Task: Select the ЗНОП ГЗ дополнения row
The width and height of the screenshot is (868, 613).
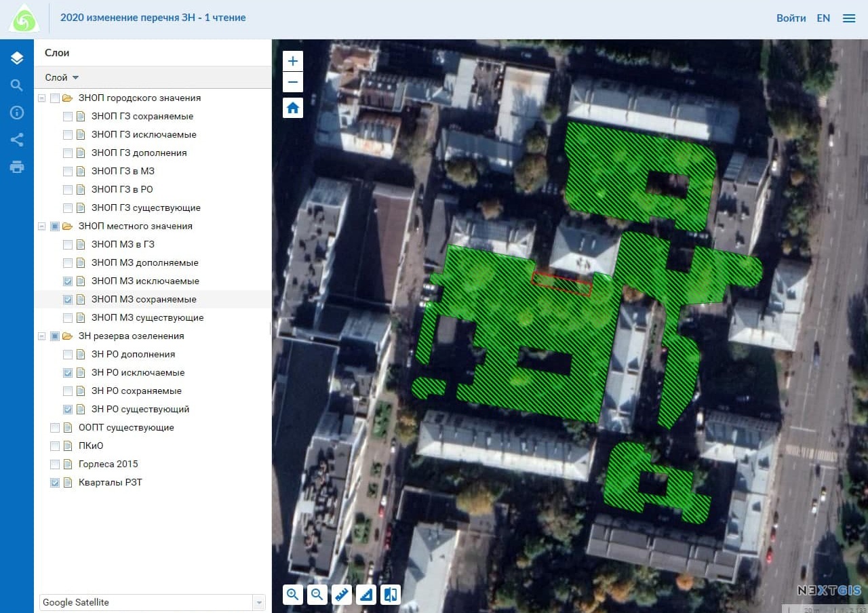Action: 153,153
